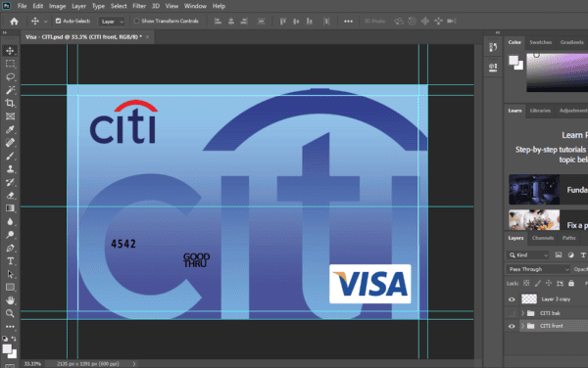The image size is (588, 368).
Task: Open more align options ellipsis
Action: [x=348, y=22]
